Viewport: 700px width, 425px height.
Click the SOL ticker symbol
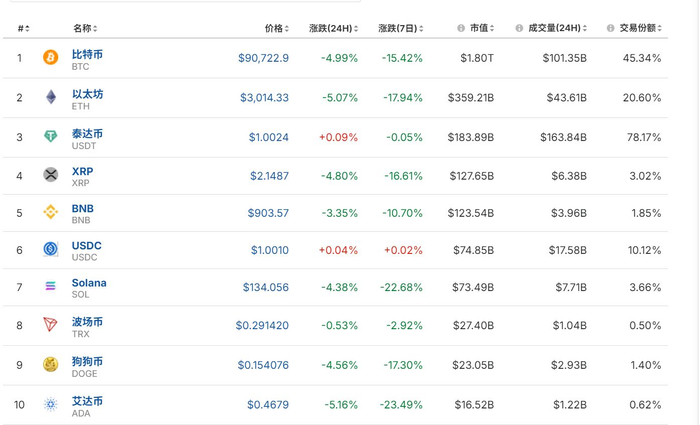click(x=80, y=295)
